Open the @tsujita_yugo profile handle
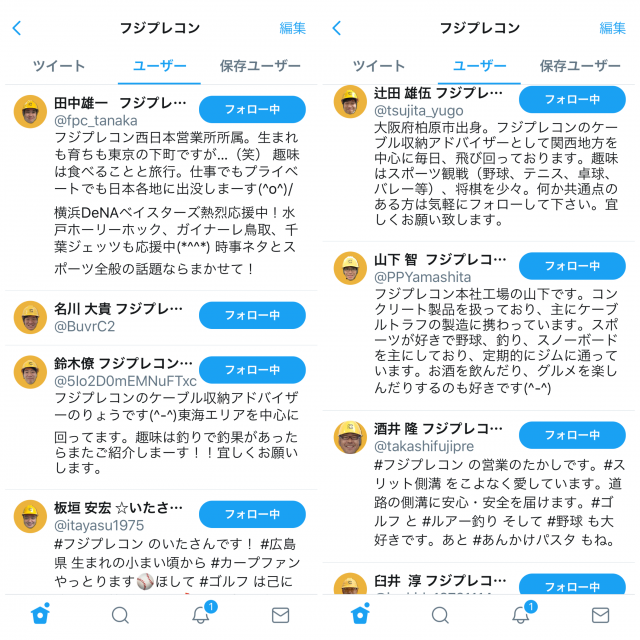This screenshot has height=640, width=640. (419, 111)
